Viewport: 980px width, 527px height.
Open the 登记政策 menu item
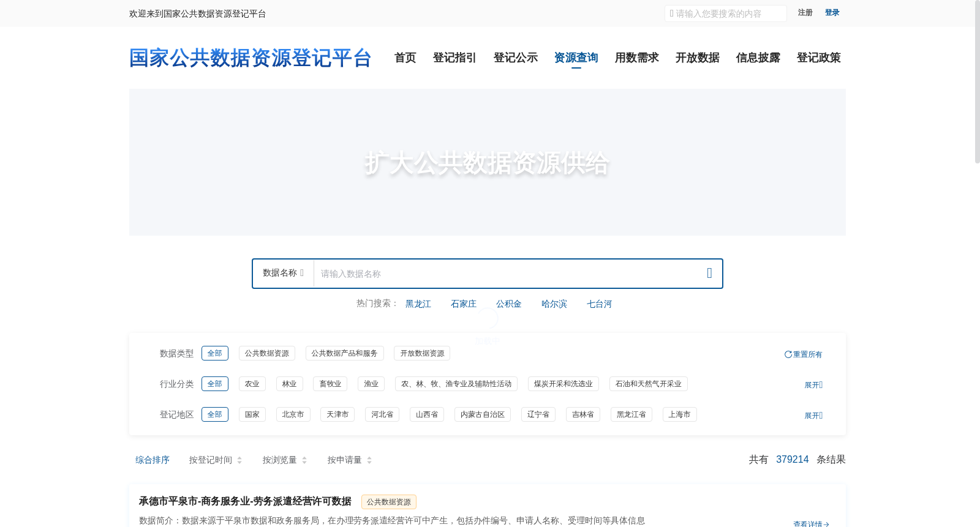(818, 58)
